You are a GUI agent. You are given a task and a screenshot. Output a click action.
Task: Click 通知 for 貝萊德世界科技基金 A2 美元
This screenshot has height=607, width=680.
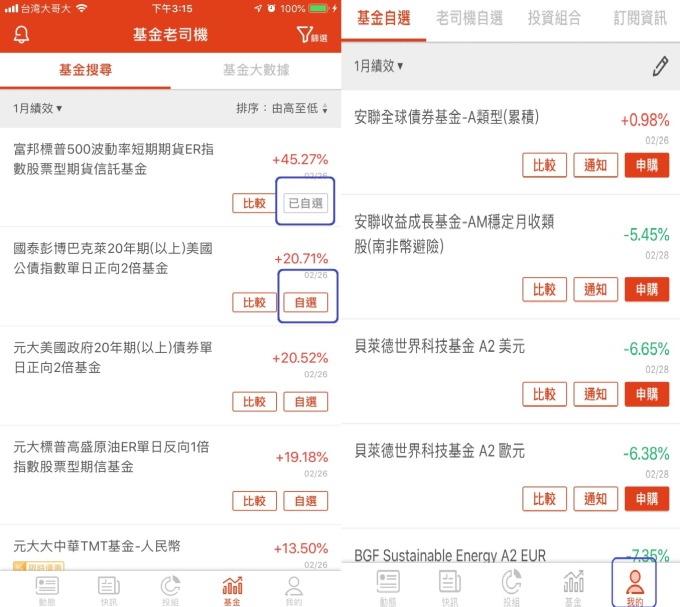[x=595, y=394]
